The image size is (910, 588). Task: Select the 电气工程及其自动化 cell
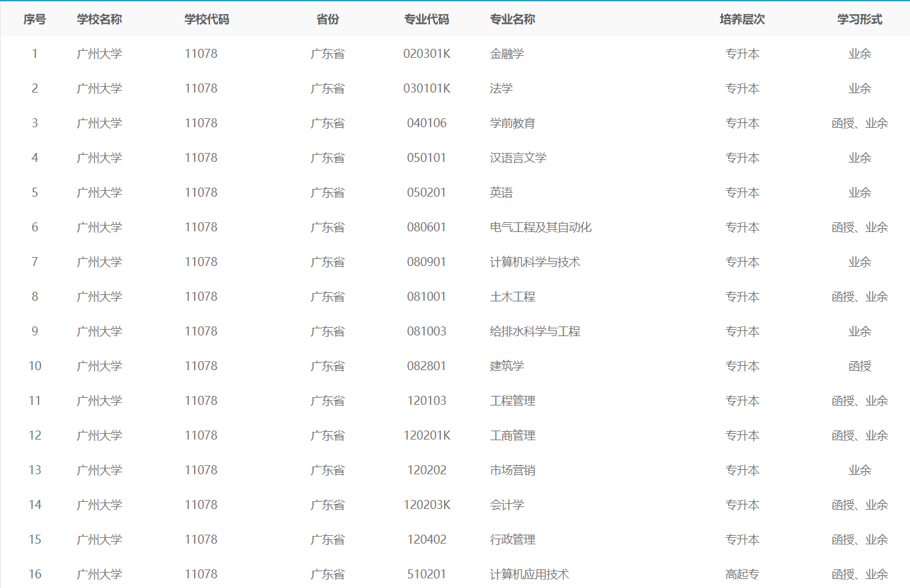click(540, 227)
